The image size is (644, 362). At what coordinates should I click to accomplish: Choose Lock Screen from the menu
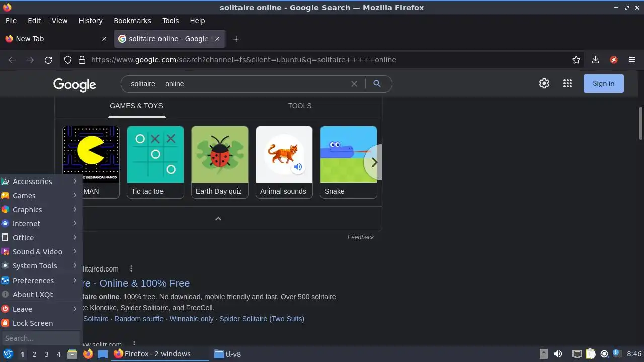(40, 323)
